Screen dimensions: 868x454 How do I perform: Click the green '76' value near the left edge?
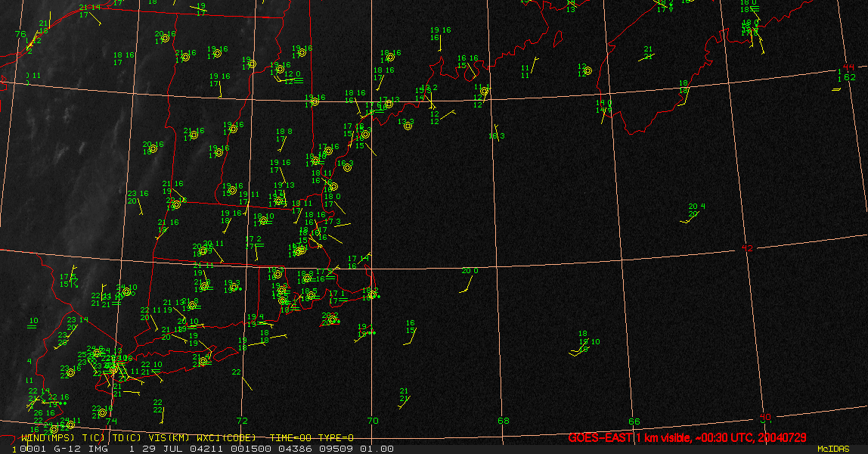20,34
